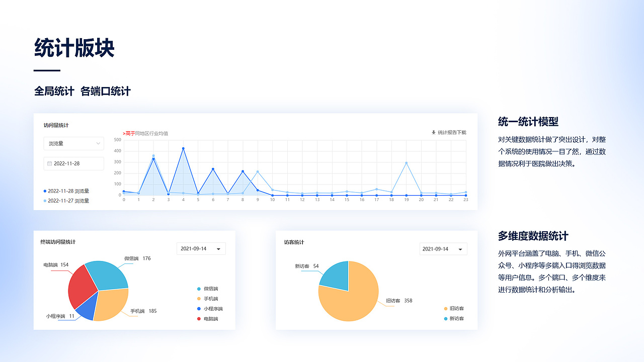
Task: Click the 手机端 orange legend dot
Action: tap(199, 299)
